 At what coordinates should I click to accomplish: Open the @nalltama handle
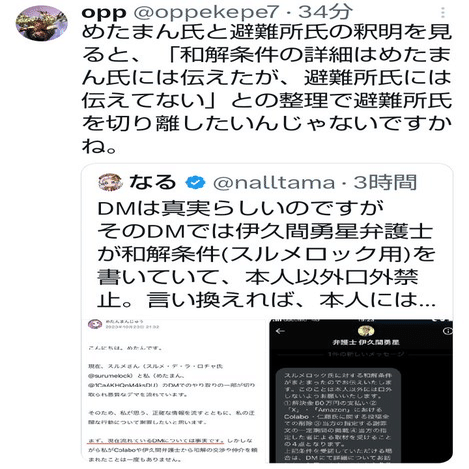[274, 183]
